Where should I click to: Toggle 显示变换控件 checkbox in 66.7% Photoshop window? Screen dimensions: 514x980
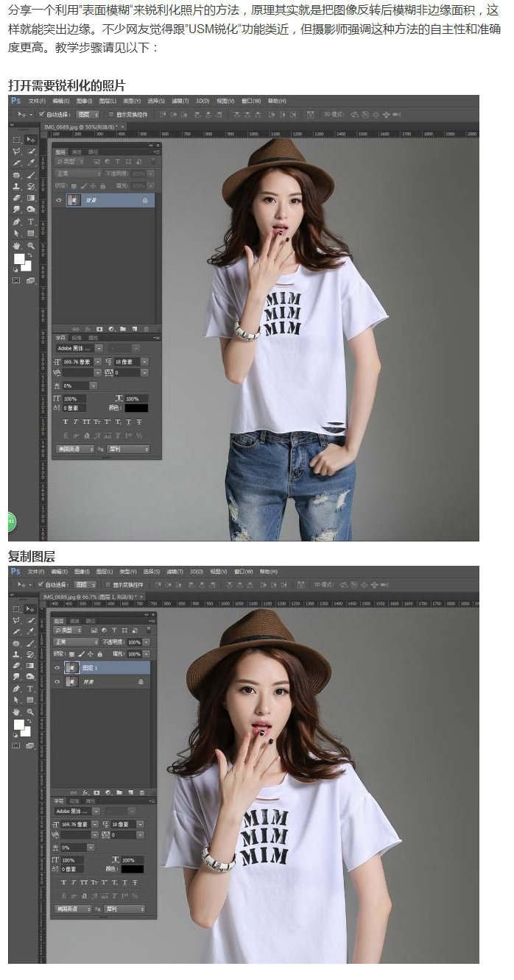(108, 584)
